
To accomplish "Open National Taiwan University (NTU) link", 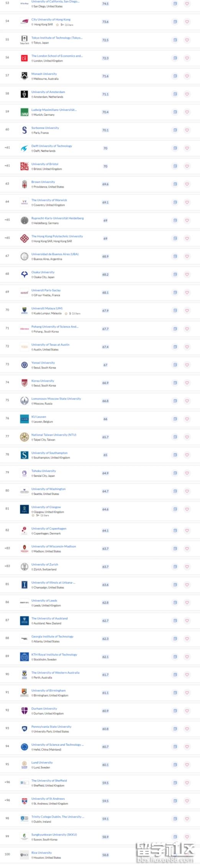I will coord(54,435).
